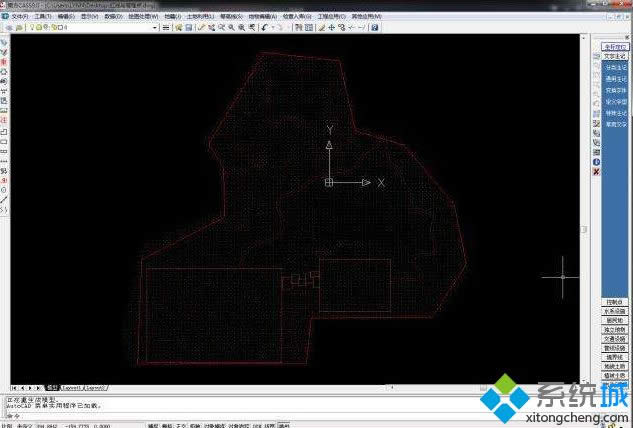Open 植被土质 category in right panel

point(614,375)
